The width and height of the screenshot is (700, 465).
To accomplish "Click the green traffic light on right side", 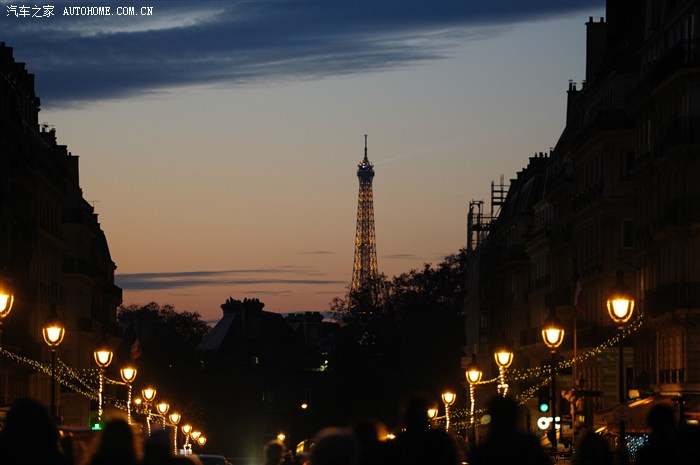I will coord(544,406).
